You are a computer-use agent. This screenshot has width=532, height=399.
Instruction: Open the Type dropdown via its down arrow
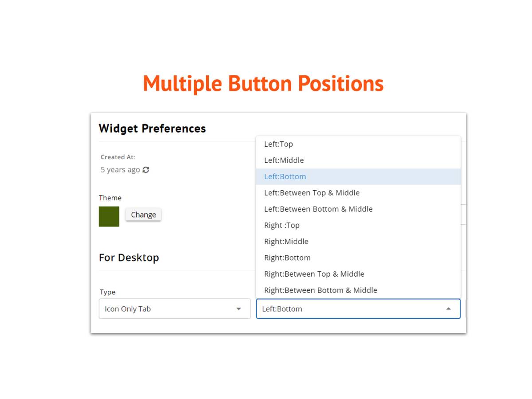pos(239,309)
